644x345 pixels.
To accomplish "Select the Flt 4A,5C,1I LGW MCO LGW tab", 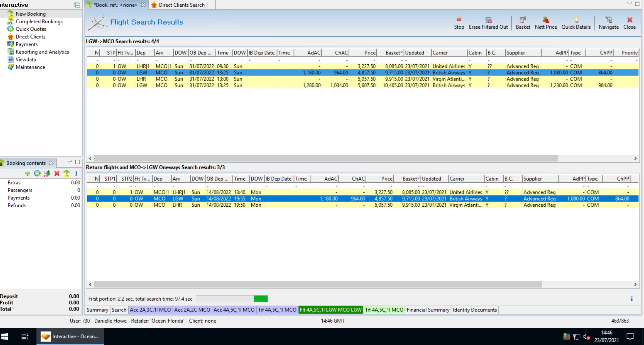I will (331, 310).
